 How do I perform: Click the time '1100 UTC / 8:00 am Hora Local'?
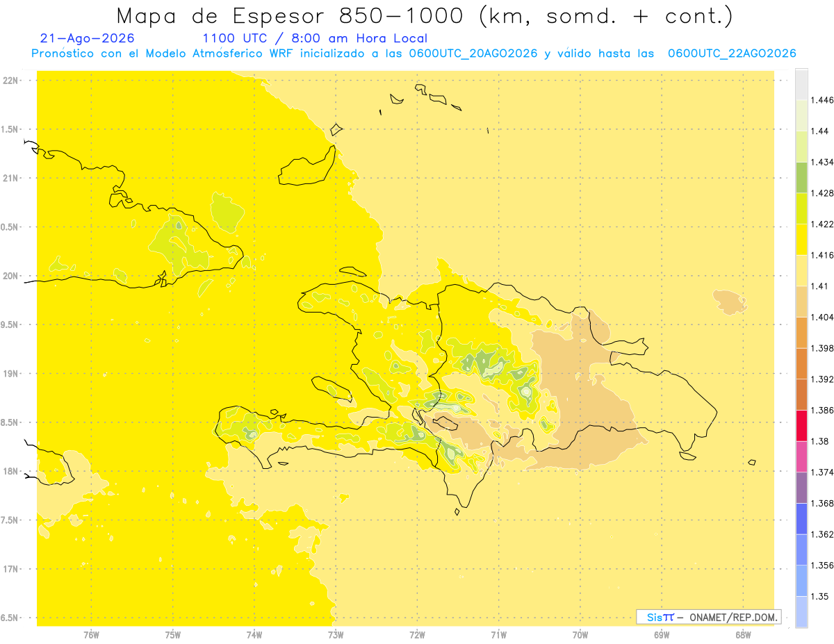click(315, 38)
